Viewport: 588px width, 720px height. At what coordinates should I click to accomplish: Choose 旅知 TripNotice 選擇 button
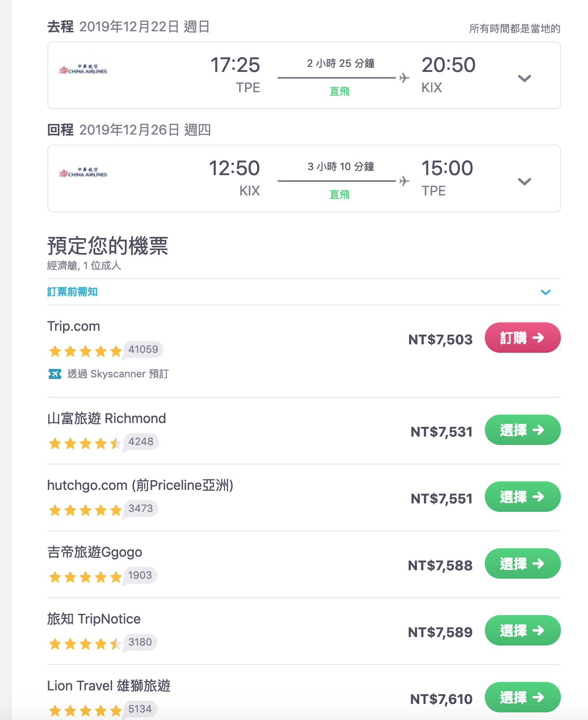[x=522, y=630]
